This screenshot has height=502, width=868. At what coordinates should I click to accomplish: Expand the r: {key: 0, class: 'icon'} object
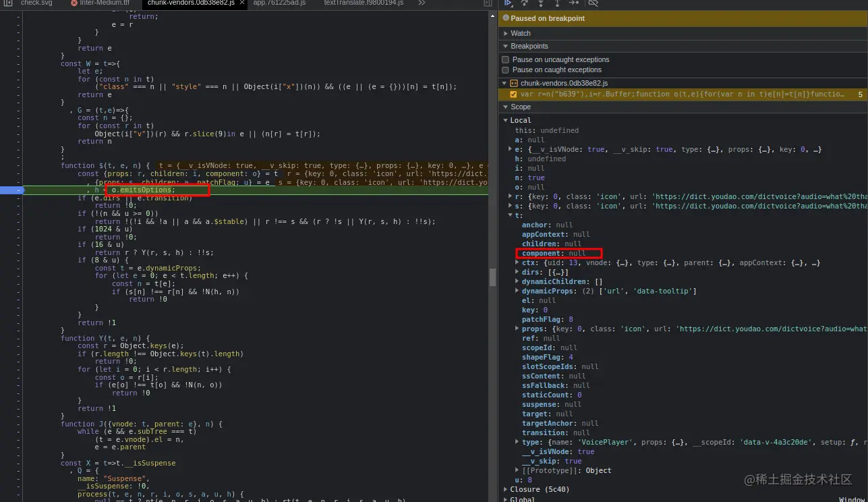tap(511, 196)
